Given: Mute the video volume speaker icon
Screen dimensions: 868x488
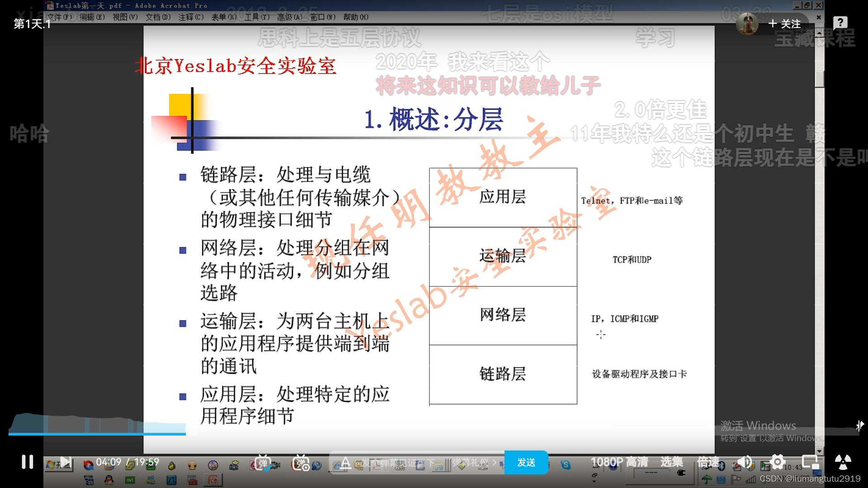Looking at the screenshot, I should 745,462.
